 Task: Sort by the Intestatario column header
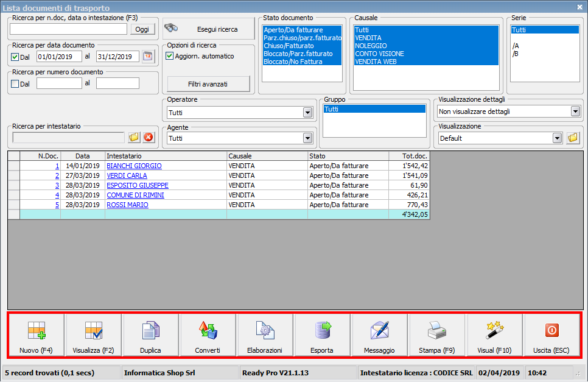[x=166, y=156]
